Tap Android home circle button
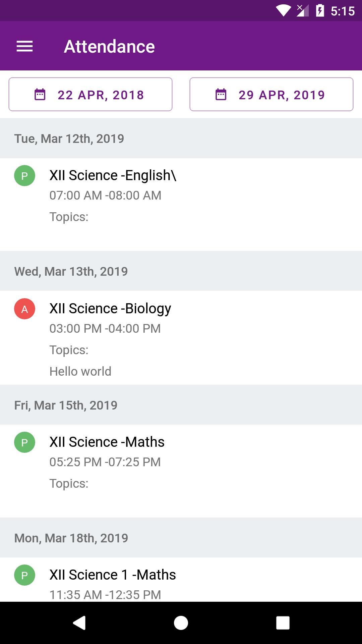362x644 pixels. (x=181, y=623)
